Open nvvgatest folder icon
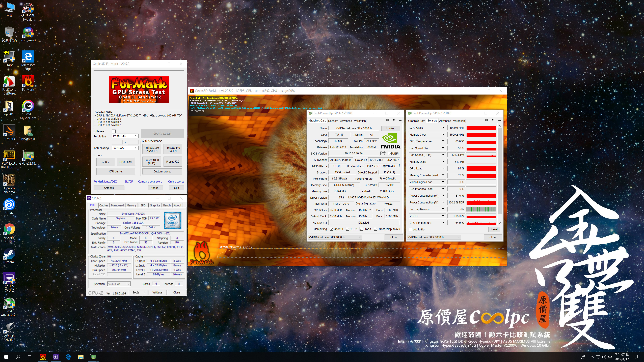The height and width of the screenshot is (362, 644). click(28, 132)
